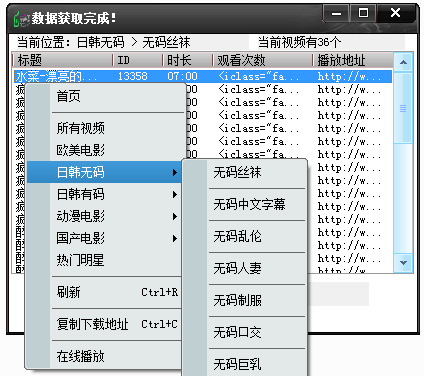This screenshot has height=376, width=424.
Task: Click 刷新 (Ctrl+R) in the menu
Action: tap(104, 292)
